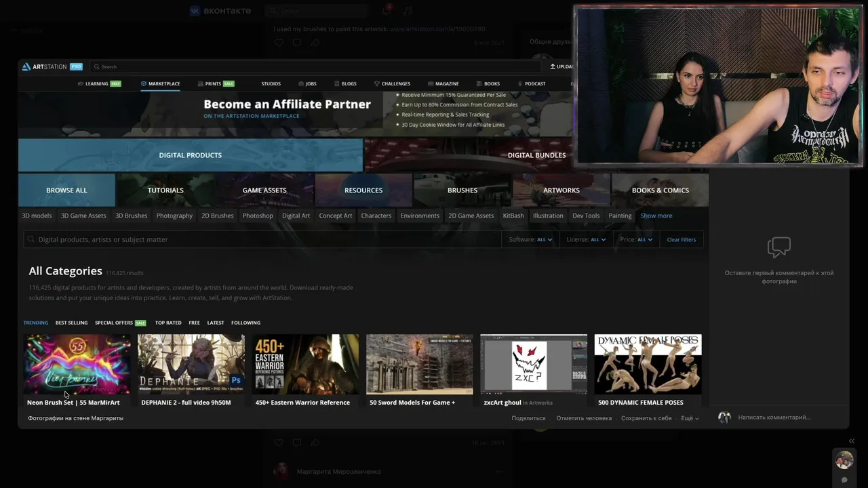Click the VKontakte logo in background page

220,11
